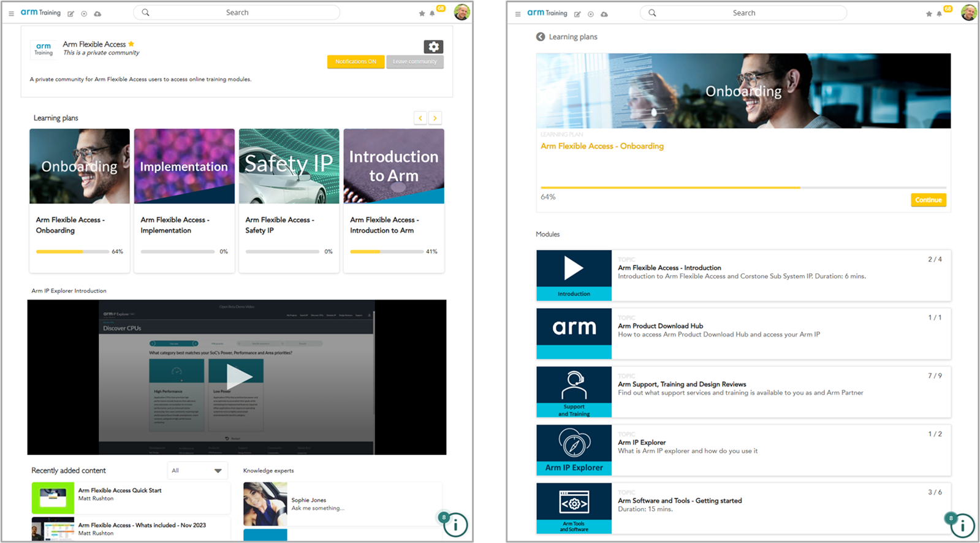Open the hamburger menu in the right window
The image size is (980, 543).
coord(518,14)
